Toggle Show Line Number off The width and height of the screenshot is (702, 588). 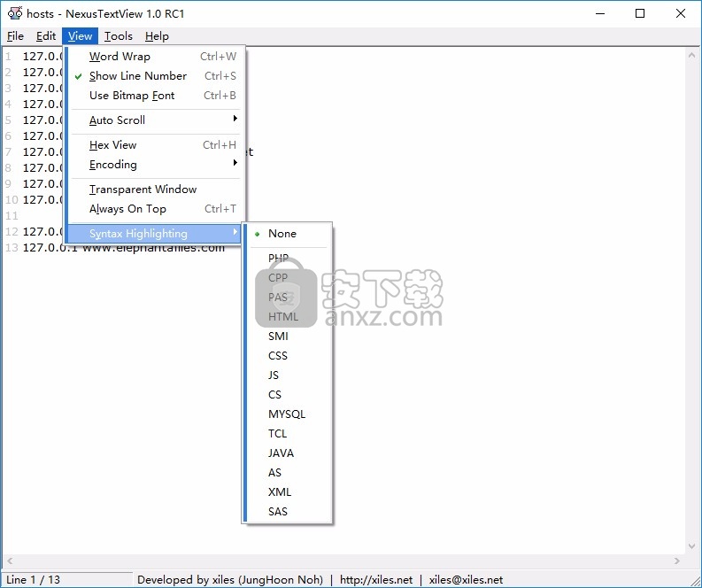coord(155,76)
